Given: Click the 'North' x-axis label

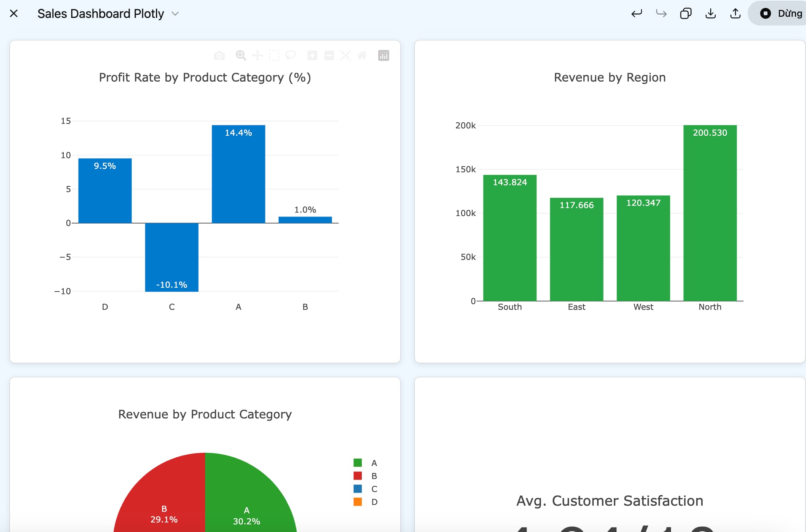Looking at the screenshot, I should (x=710, y=307).
